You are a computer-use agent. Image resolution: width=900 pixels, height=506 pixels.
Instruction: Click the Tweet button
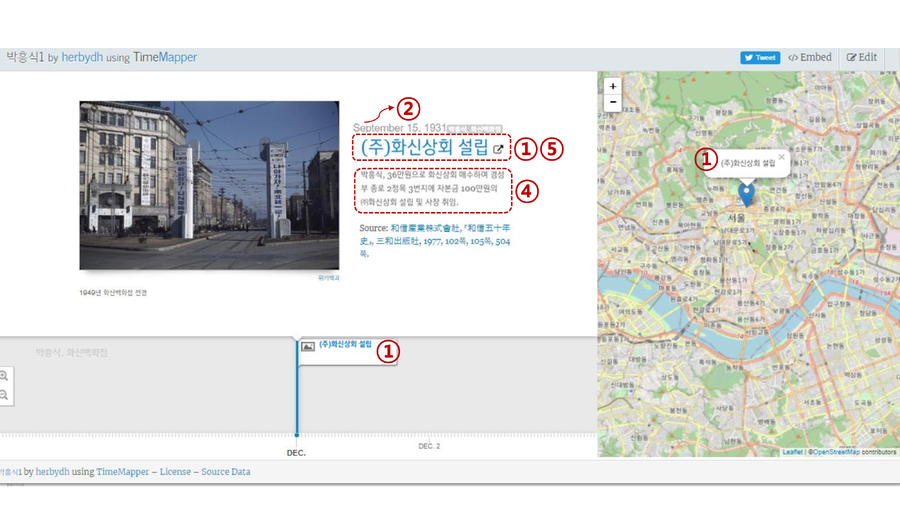point(759,57)
